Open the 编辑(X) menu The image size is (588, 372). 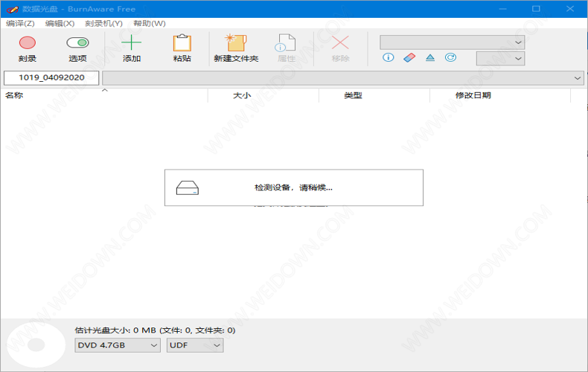[60, 24]
